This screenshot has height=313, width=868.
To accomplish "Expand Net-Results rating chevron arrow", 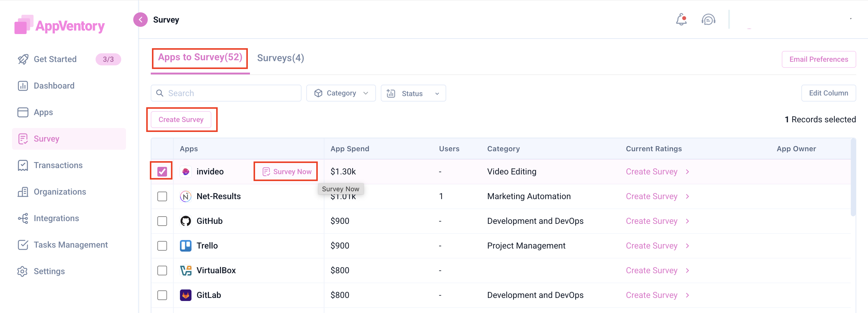I will 687,196.
